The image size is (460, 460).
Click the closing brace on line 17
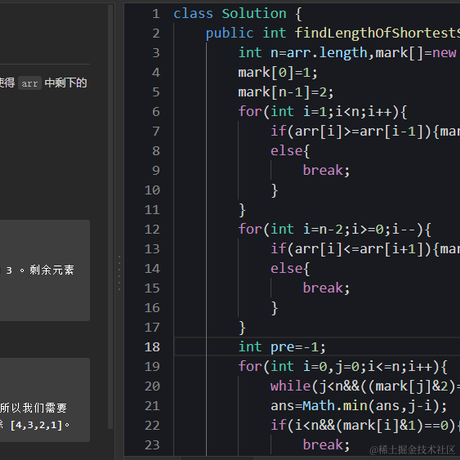242,328
